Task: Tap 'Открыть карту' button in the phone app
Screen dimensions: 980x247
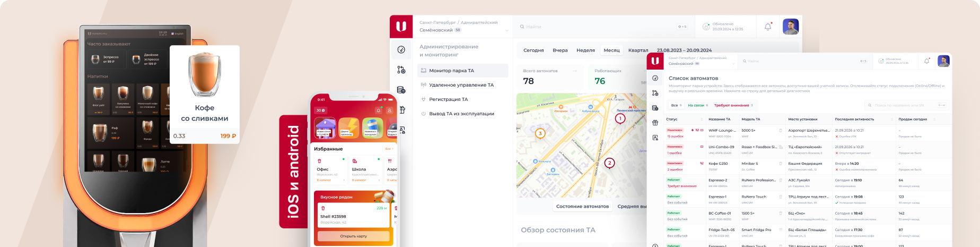Action: tap(354, 236)
